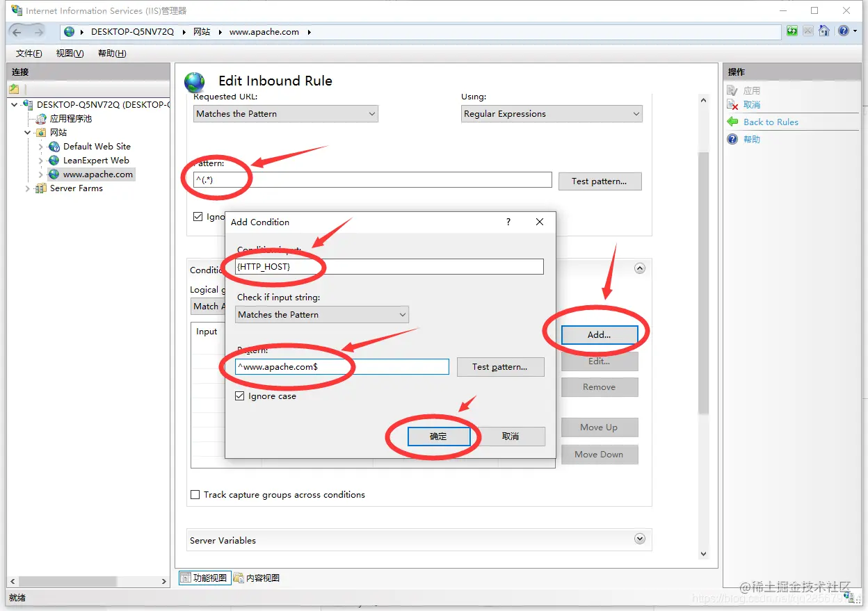Click the connections pane right scroll arrow
Image resolution: width=868 pixels, height=611 pixels.
[x=164, y=581]
